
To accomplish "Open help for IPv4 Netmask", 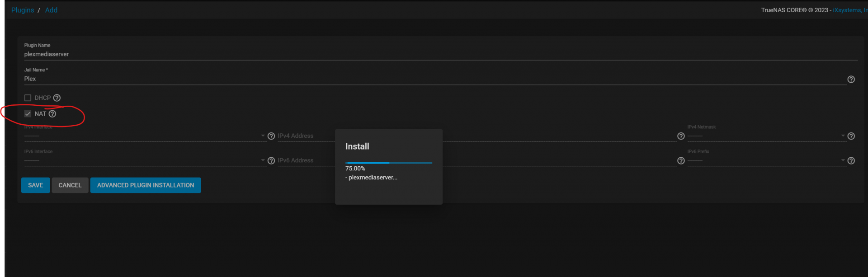I will point(851,136).
